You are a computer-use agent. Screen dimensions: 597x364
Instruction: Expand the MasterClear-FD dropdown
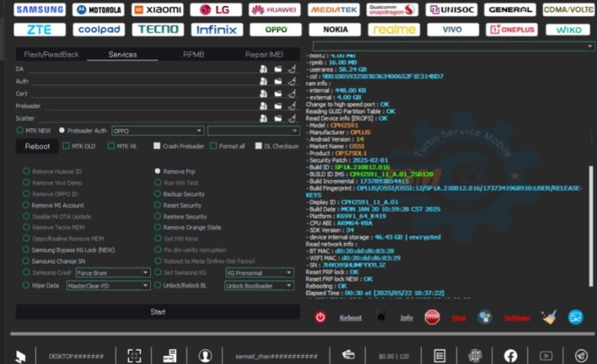point(108,285)
